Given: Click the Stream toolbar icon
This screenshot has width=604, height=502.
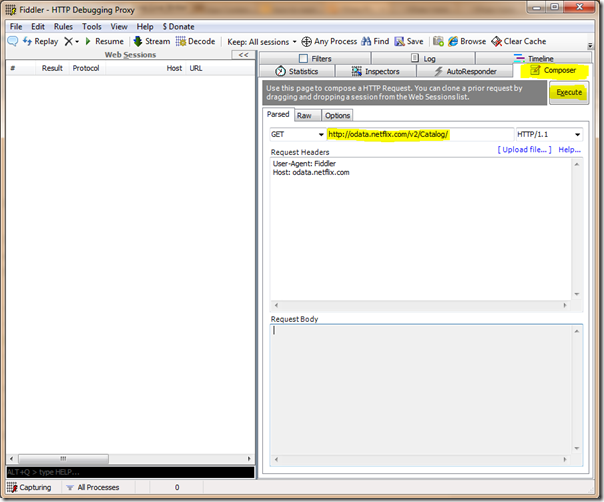Looking at the screenshot, I should click(x=137, y=42).
